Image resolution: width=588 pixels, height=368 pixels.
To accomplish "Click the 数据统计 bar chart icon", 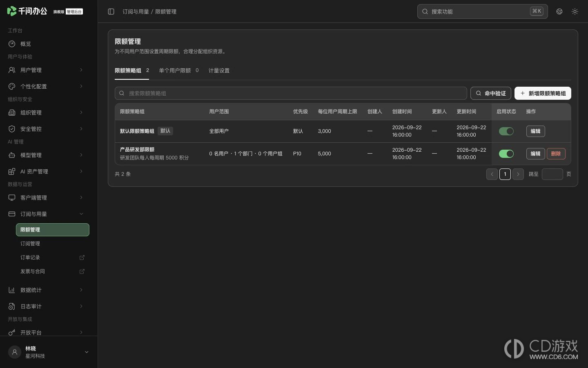I will pyautogui.click(x=12, y=290).
